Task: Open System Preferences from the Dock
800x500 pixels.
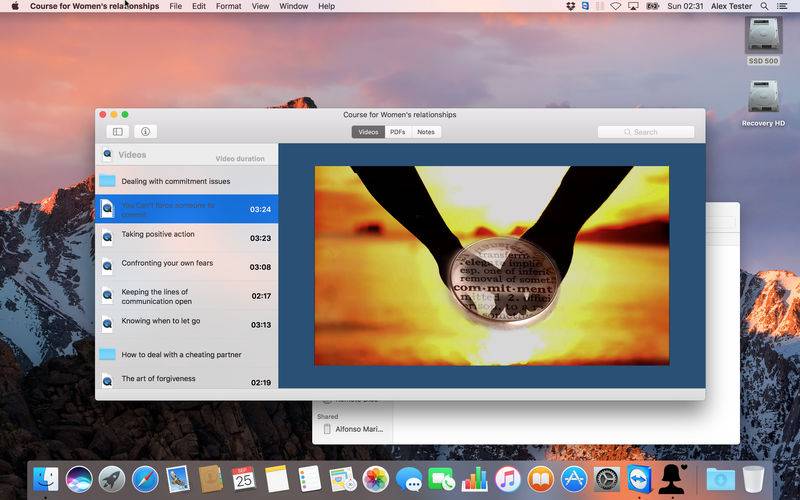Action: pos(607,480)
